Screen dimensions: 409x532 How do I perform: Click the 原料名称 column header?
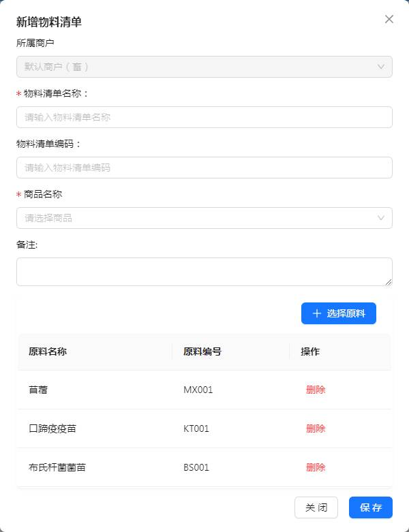48,351
